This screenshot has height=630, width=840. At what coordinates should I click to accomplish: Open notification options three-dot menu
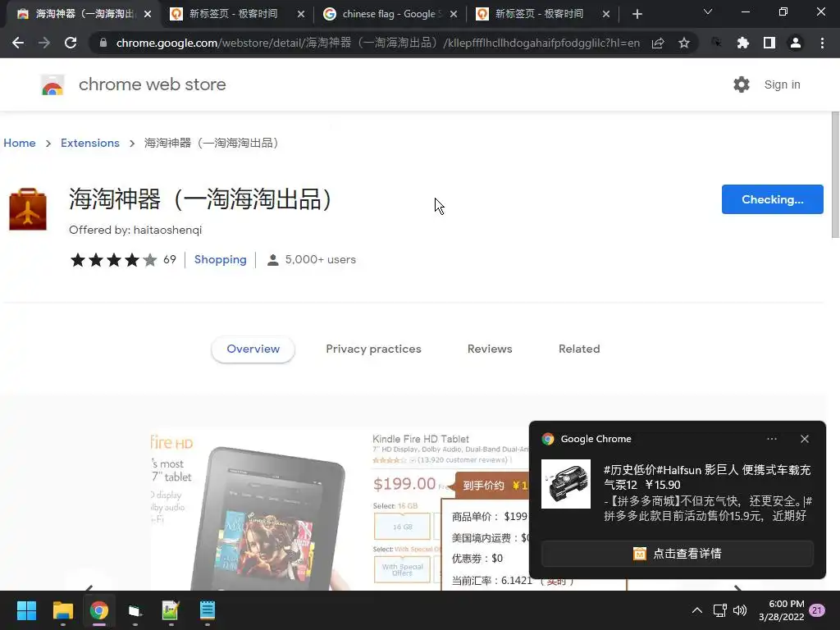coord(771,439)
